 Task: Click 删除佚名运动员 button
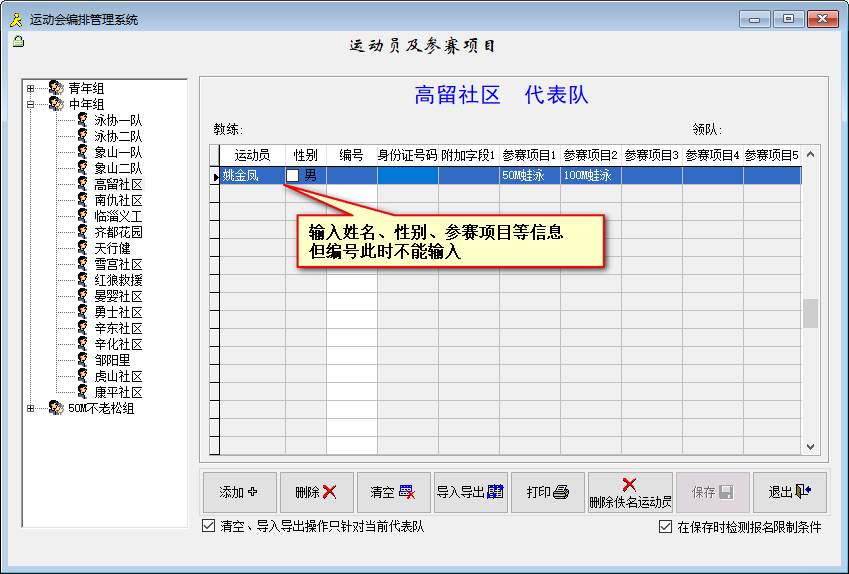629,492
